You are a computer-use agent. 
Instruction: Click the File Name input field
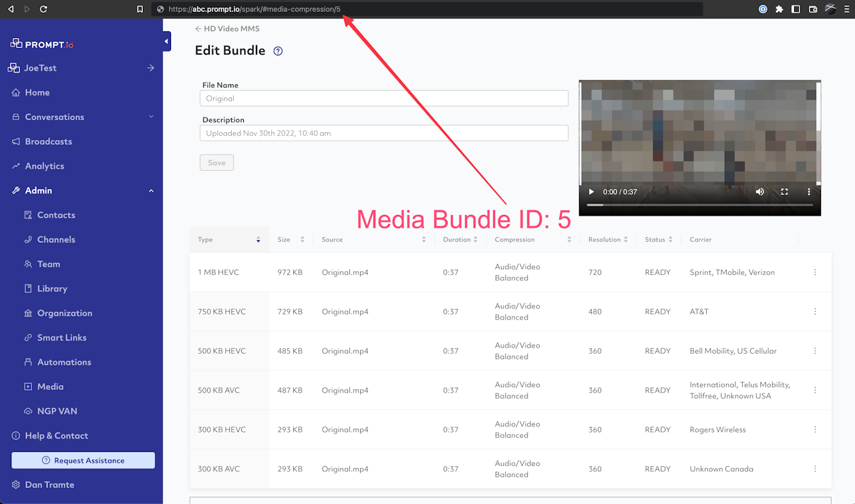point(383,98)
